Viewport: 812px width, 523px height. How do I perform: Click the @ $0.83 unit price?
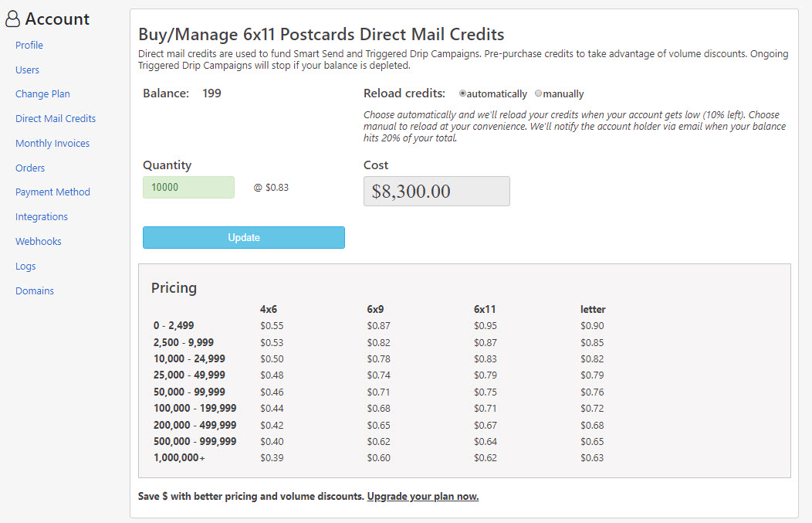[x=271, y=188]
